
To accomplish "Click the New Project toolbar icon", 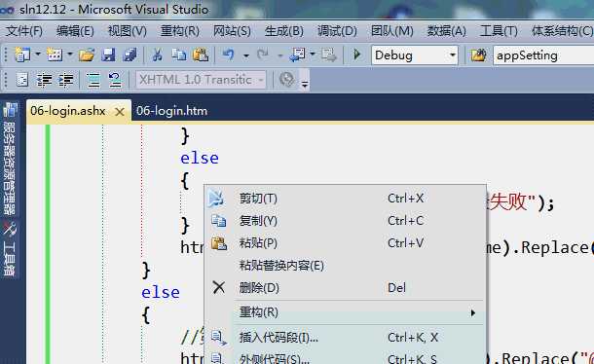I will coord(22,55).
